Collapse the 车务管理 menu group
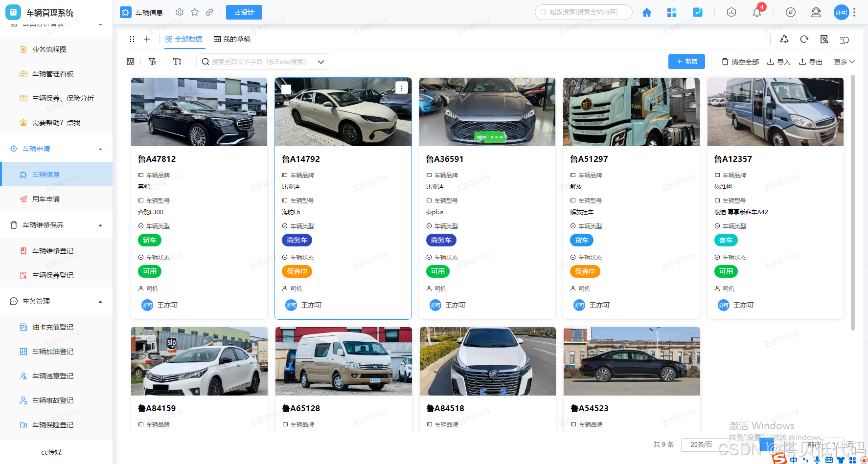868x464 pixels. [x=100, y=301]
